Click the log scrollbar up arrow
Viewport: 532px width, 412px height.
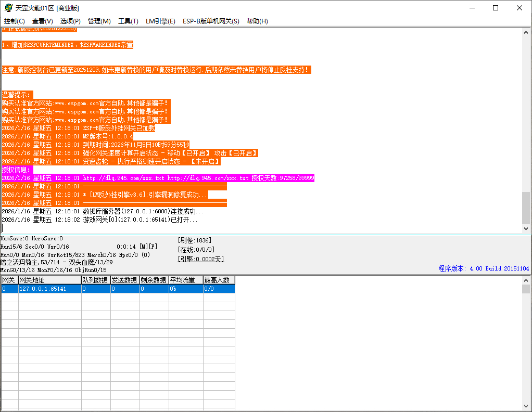[525, 32]
